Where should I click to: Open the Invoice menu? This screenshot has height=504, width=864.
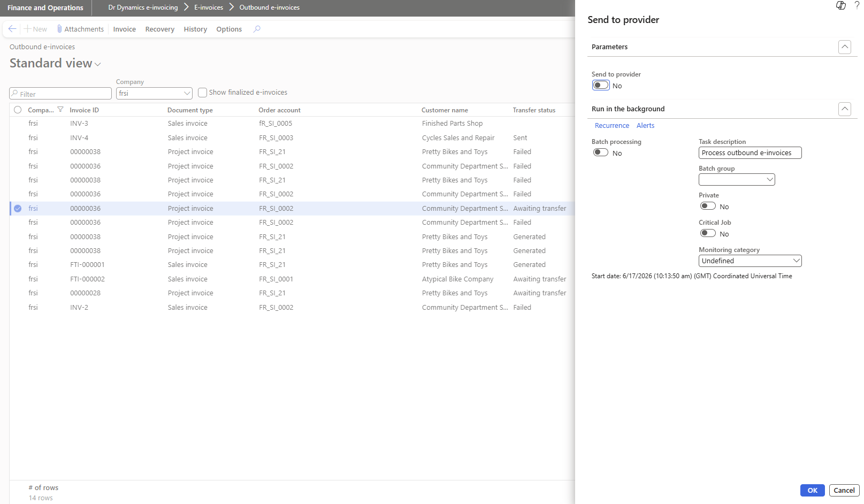point(125,29)
